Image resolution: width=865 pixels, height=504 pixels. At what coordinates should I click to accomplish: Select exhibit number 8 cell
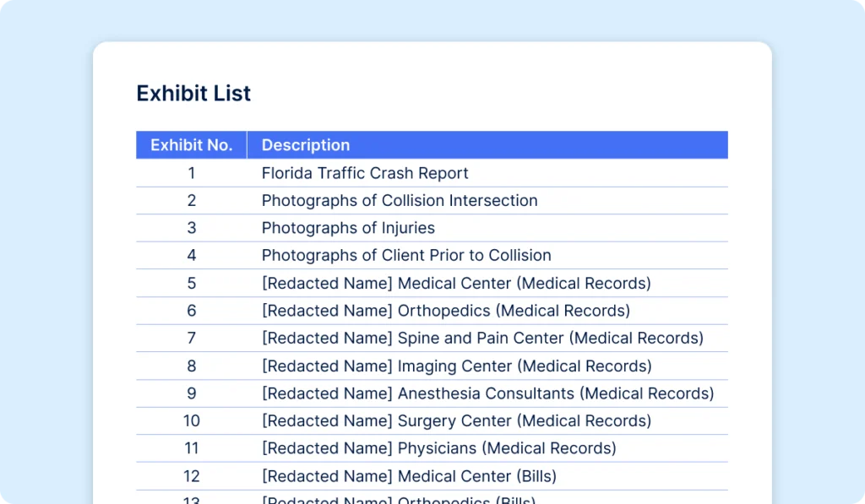[192, 366]
